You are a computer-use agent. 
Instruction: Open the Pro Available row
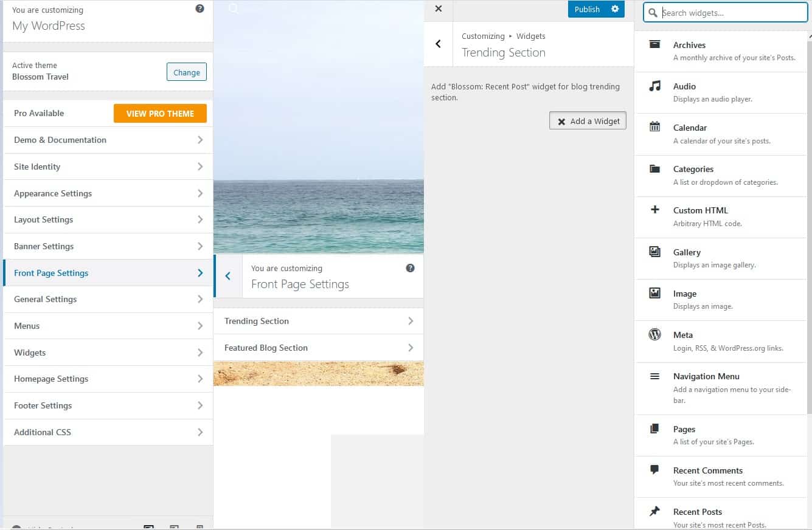[x=108, y=113]
